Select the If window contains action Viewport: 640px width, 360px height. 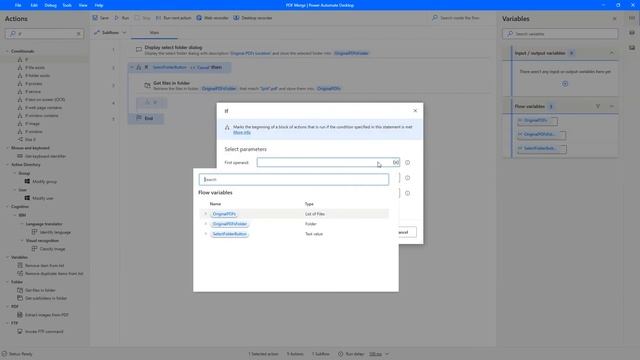tap(42, 116)
